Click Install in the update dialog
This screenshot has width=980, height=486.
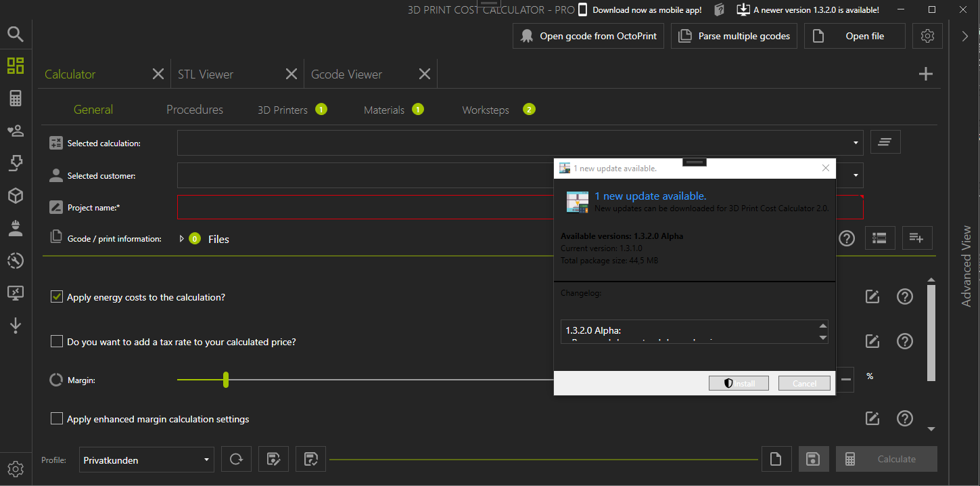(x=739, y=383)
